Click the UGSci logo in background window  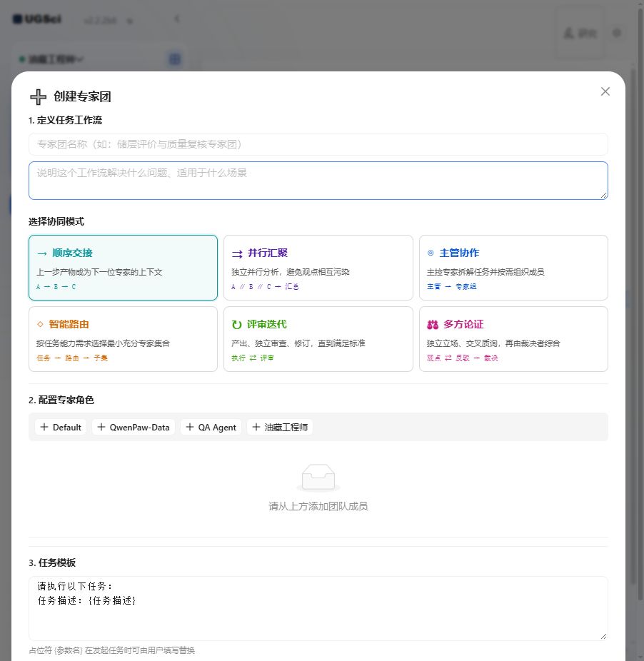tap(37, 19)
